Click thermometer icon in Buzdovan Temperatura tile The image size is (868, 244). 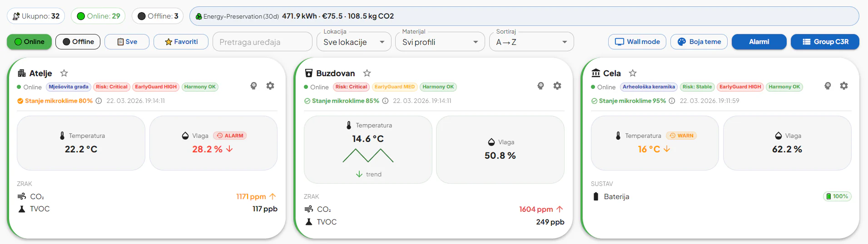(x=349, y=125)
